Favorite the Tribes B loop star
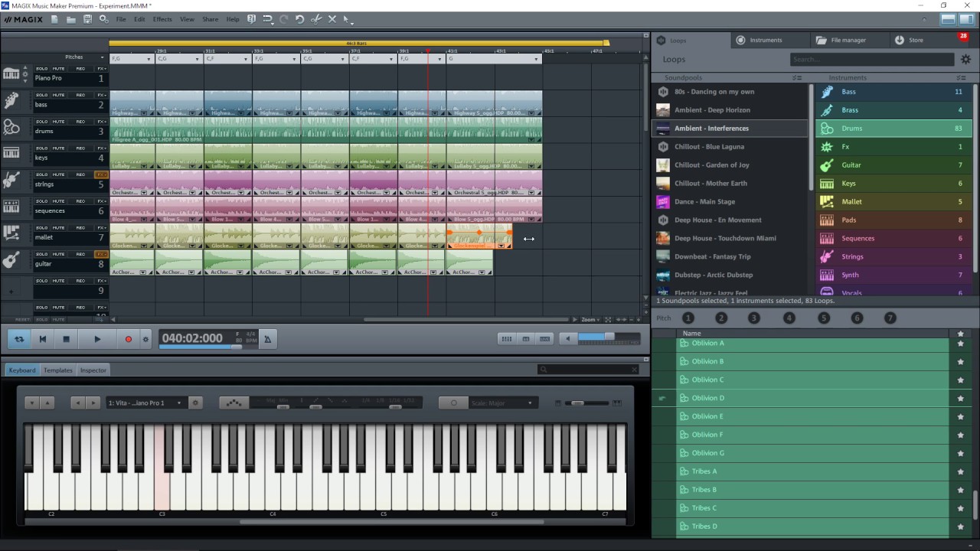The image size is (980, 551). coord(960,490)
